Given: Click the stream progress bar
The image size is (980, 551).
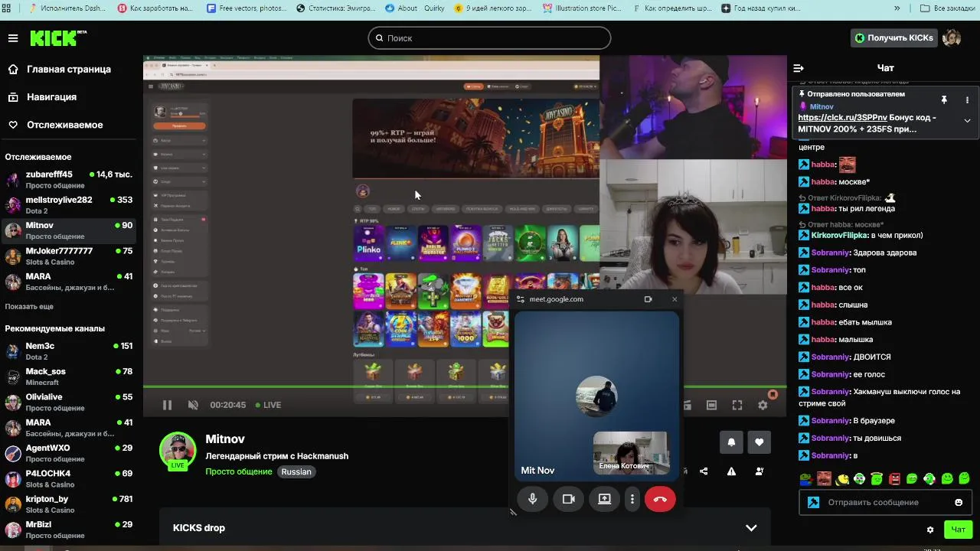Looking at the screenshot, I should (x=465, y=386).
